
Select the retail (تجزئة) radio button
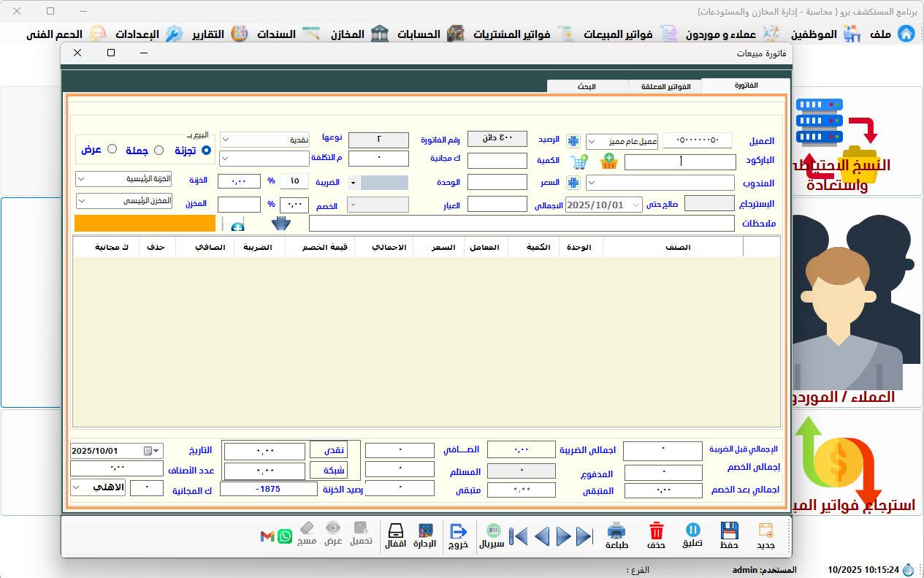click(x=206, y=150)
